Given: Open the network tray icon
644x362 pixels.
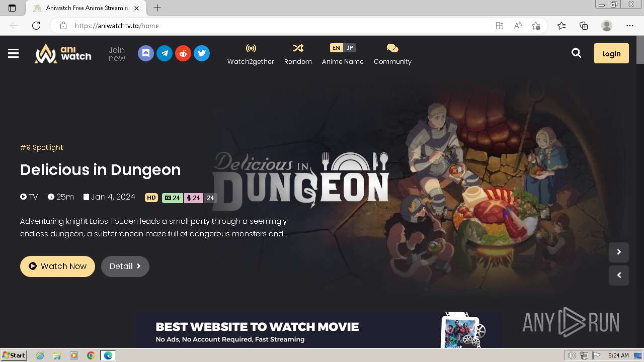Looking at the screenshot, I should tap(584, 355).
